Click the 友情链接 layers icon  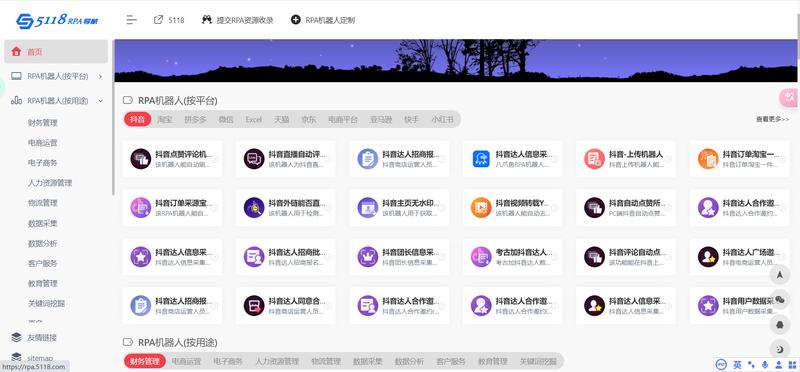point(16,337)
